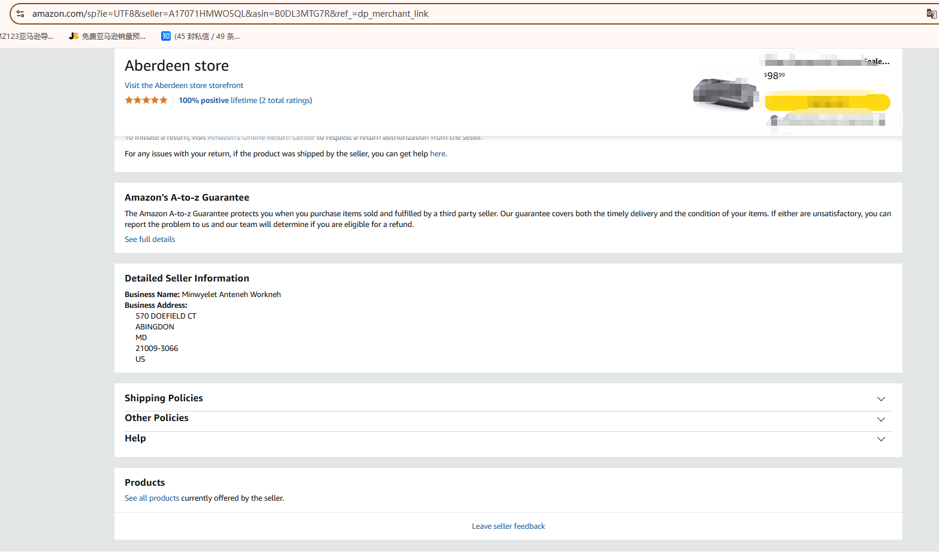Click the site information icon in address bar

click(20, 14)
